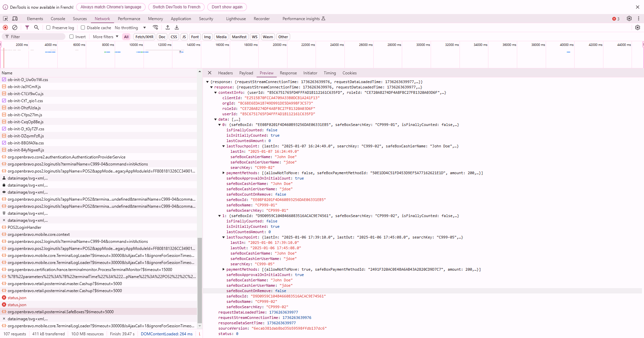
Task: Click Switch DevTools to French button
Action: tap(176, 7)
